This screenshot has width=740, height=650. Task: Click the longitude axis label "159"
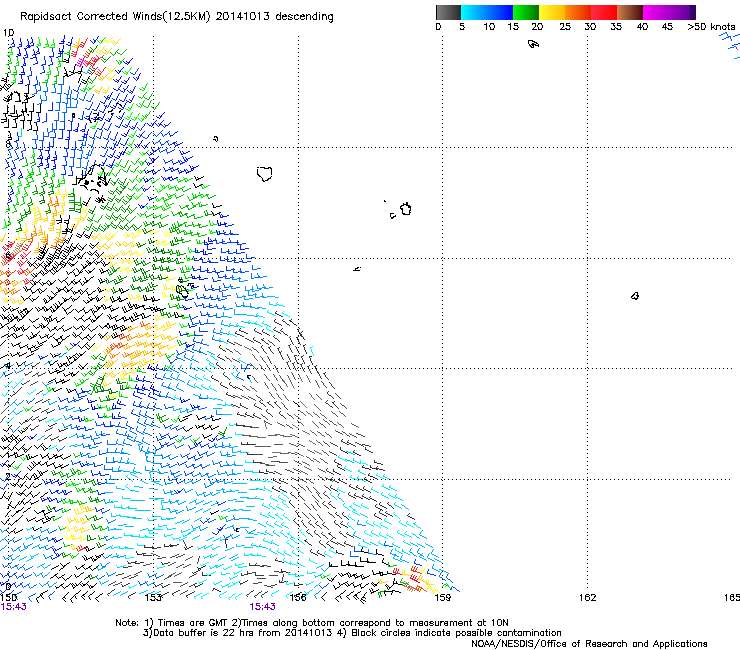pyautogui.click(x=443, y=598)
